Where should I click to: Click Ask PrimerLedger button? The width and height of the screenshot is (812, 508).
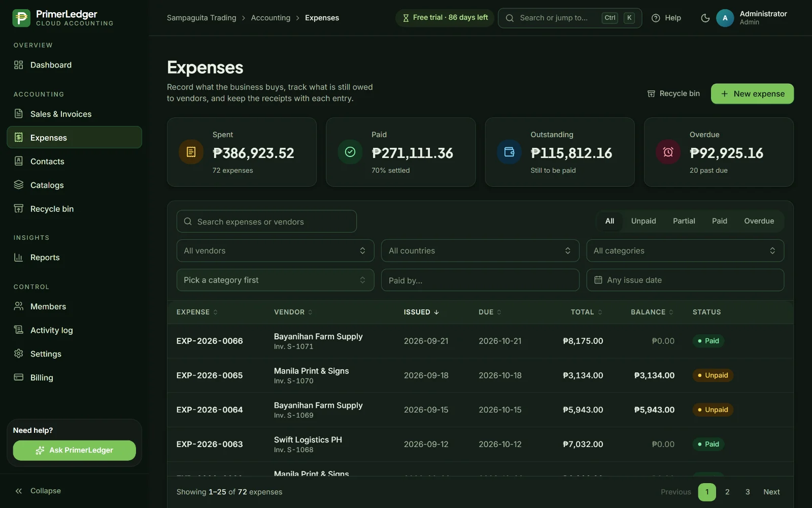pos(75,451)
